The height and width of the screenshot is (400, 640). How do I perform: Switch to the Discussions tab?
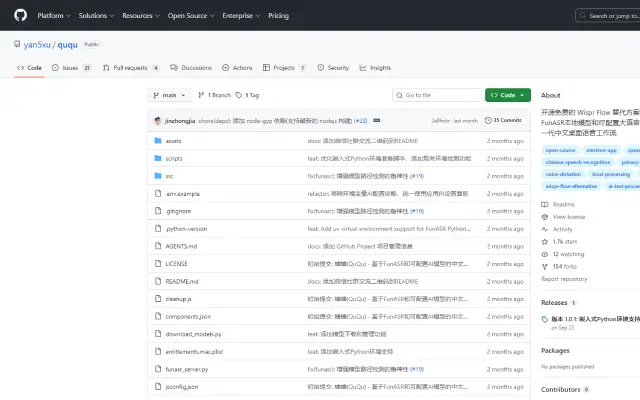(x=191, y=68)
